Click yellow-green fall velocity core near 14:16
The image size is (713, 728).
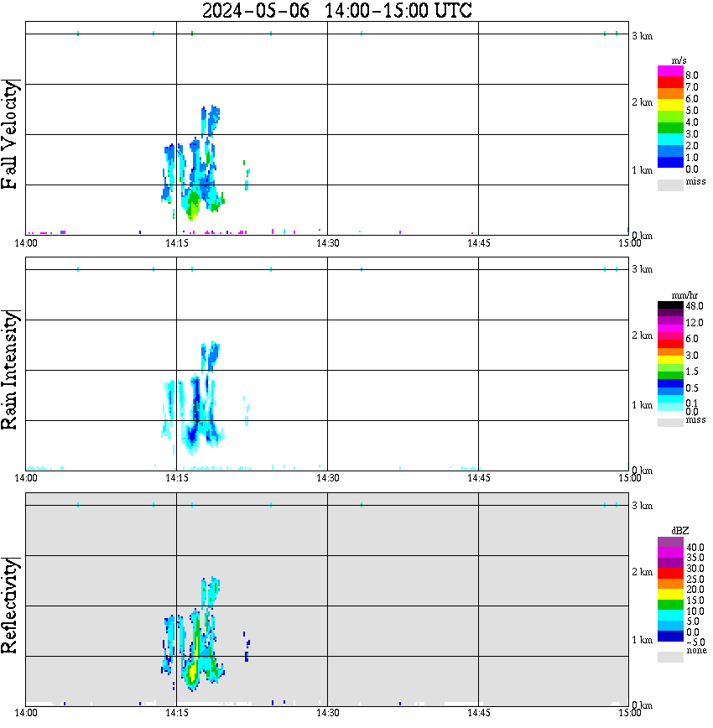(193, 208)
